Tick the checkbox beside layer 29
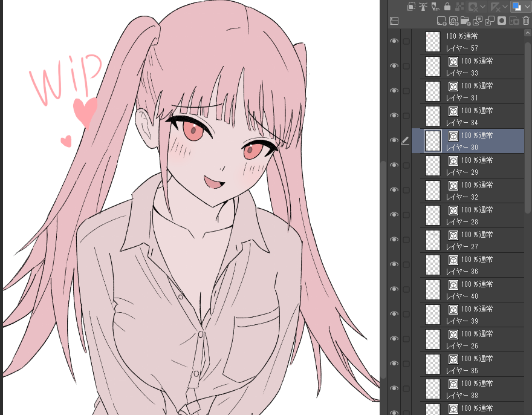The width and height of the screenshot is (532, 415). (x=406, y=165)
